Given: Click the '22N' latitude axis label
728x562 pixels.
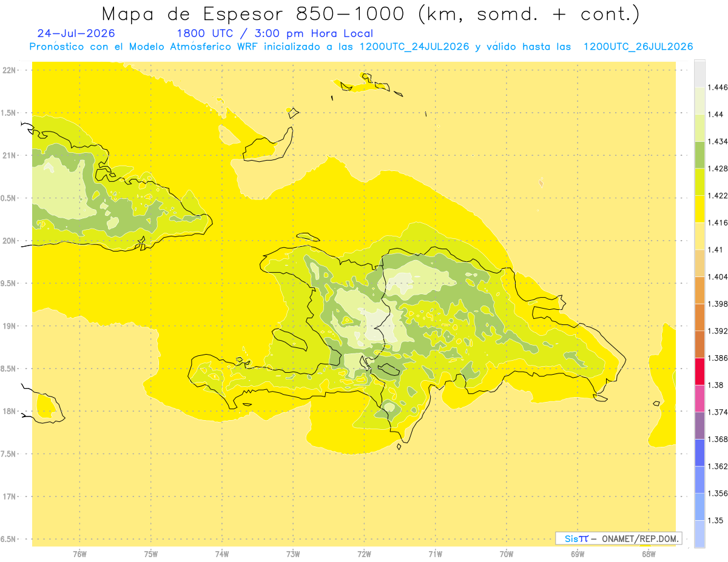Looking at the screenshot, I should (x=10, y=70).
